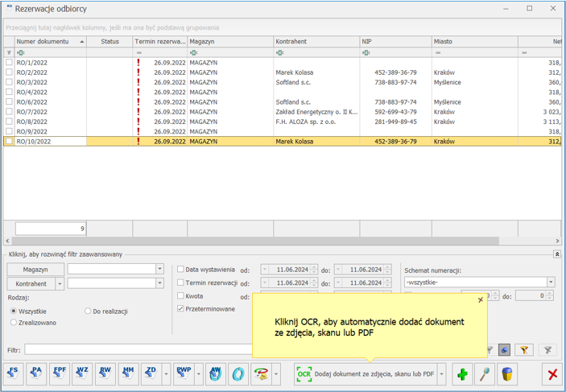Uncheck the Przeterminowane checkbox
The width and height of the screenshot is (566, 392).
click(x=181, y=308)
